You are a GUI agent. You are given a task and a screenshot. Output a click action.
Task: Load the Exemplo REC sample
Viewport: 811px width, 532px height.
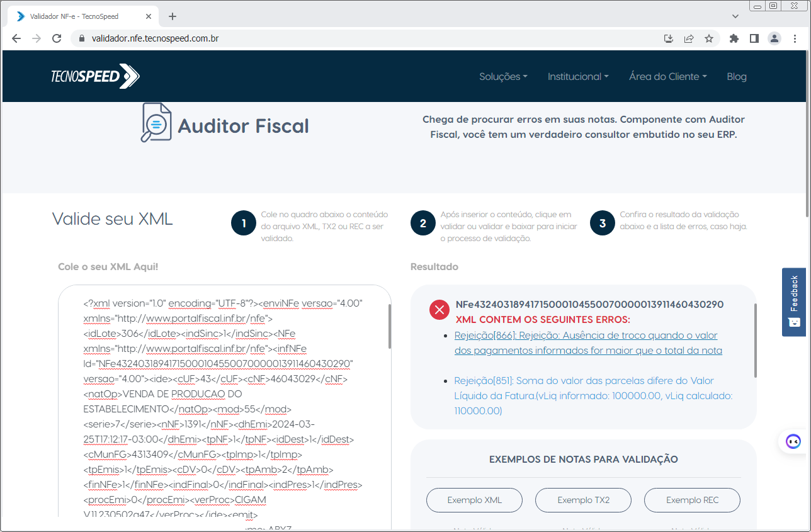point(693,501)
